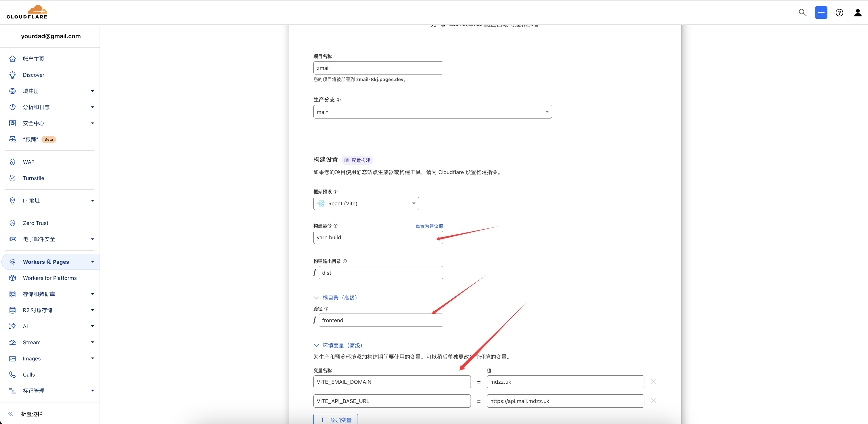Open the help question mark icon
The image size is (868, 424).
point(839,13)
